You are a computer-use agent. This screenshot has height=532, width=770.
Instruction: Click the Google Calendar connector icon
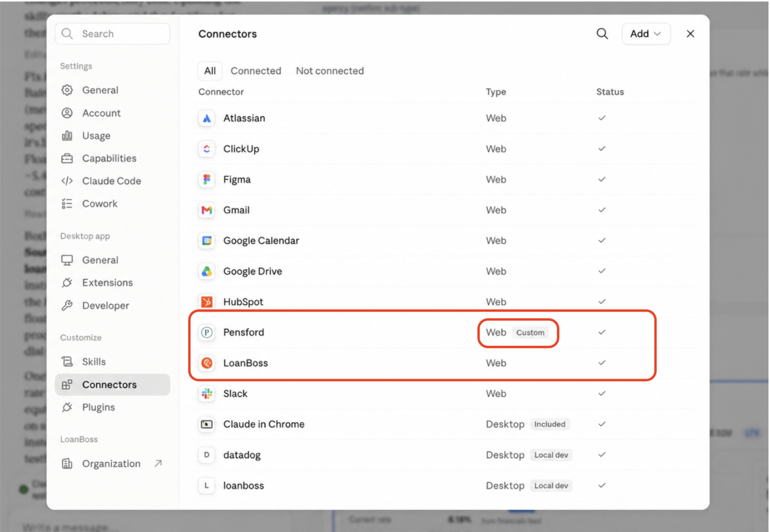207,241
